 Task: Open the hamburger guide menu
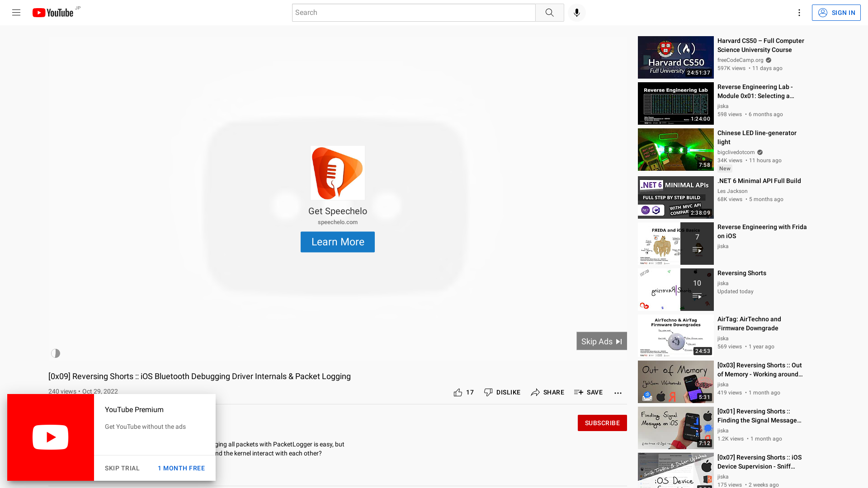(16, 13)
